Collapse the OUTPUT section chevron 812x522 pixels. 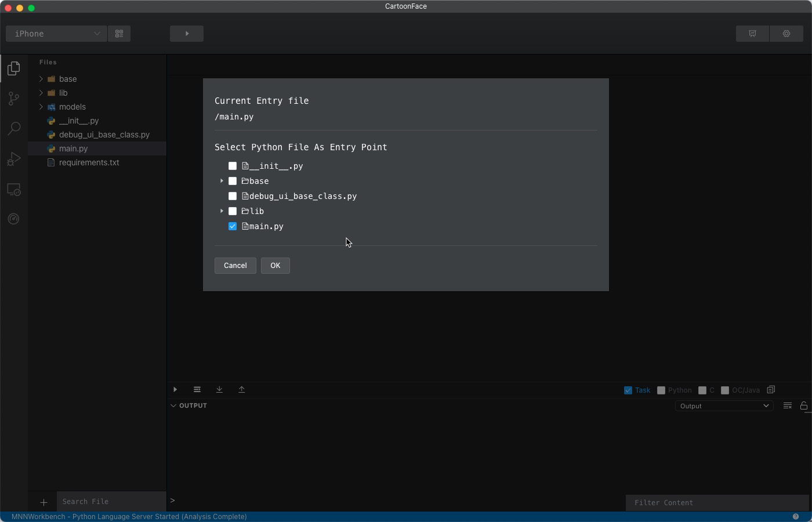coord(173,405)
